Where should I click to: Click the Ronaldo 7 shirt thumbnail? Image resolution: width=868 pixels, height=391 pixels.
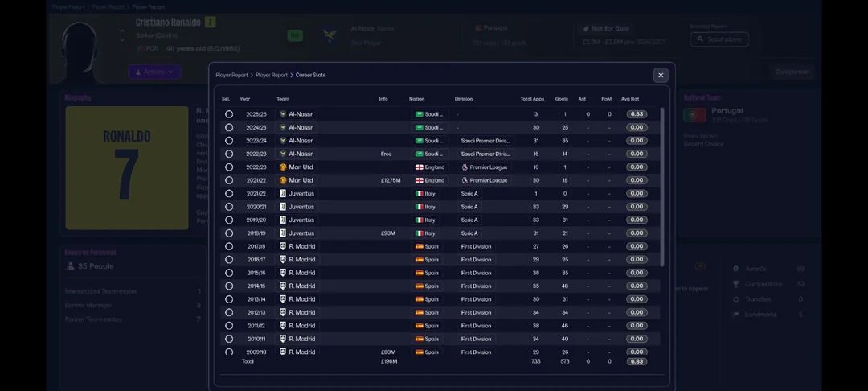(x=127, y=168)
